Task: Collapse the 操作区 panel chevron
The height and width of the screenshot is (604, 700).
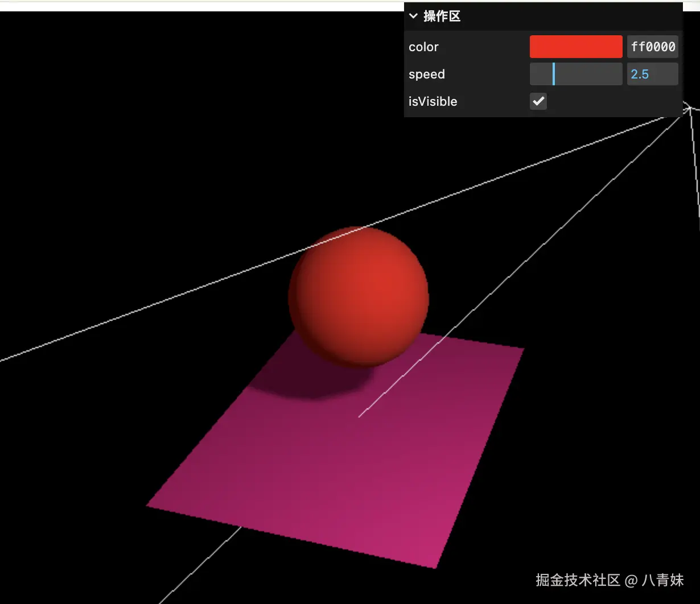Action: [x=413, y=16]
